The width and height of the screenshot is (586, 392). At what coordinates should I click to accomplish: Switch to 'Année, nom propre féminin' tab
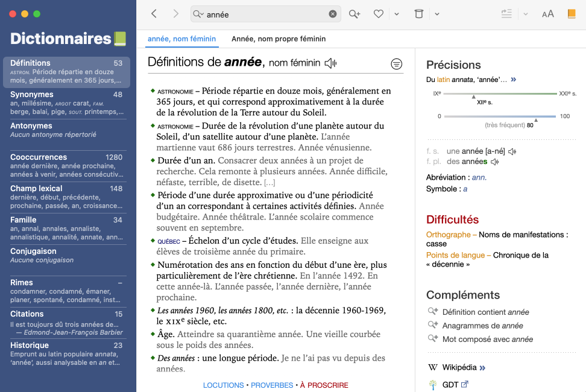tap(279, 39)
